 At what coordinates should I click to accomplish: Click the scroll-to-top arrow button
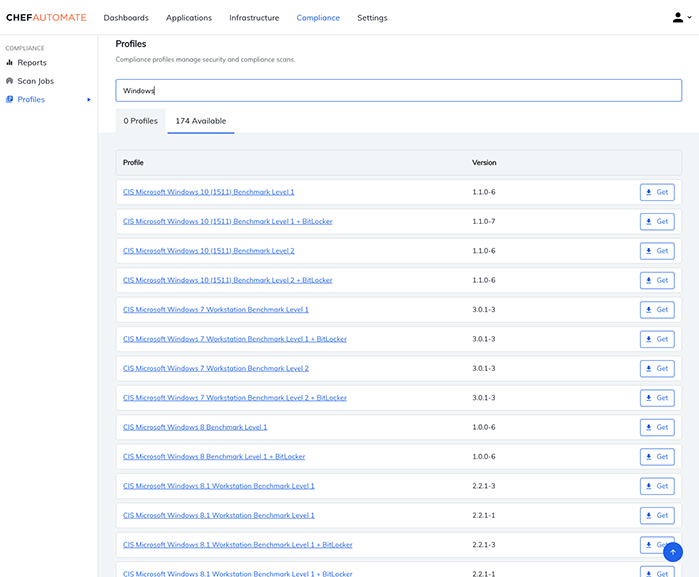tap(673, 552)
